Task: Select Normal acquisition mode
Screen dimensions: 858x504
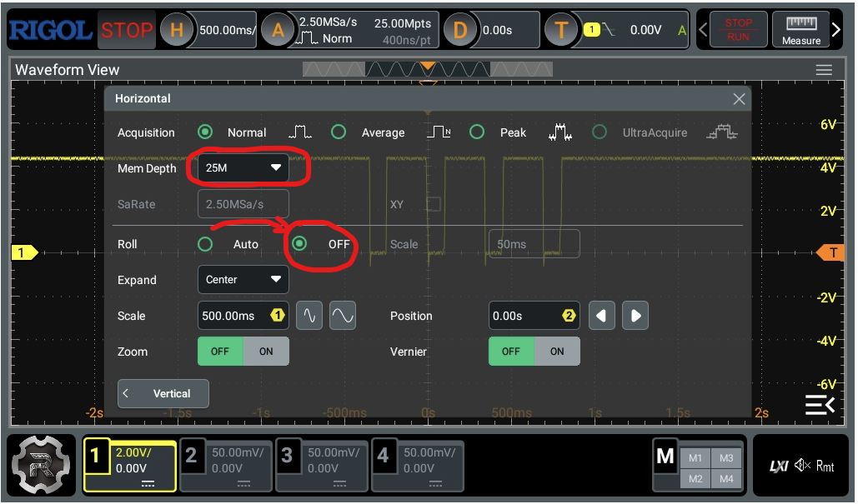Action: pos(205,132)
